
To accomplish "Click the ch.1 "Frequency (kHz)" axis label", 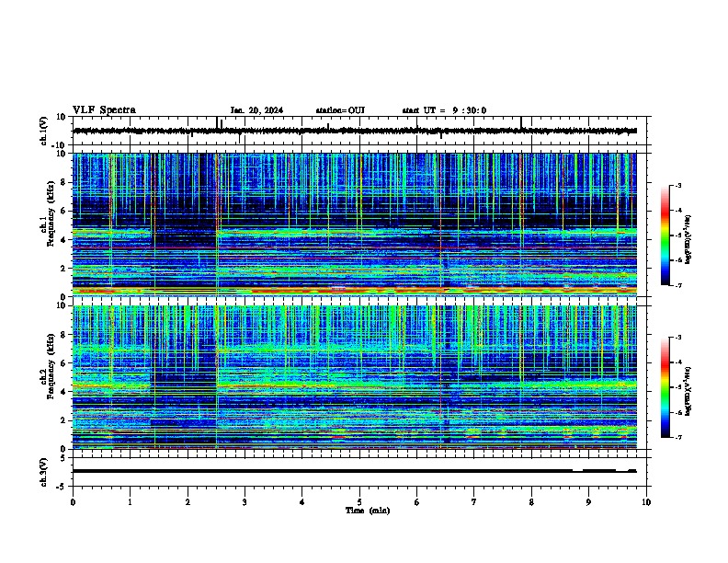I will (51, 213).
